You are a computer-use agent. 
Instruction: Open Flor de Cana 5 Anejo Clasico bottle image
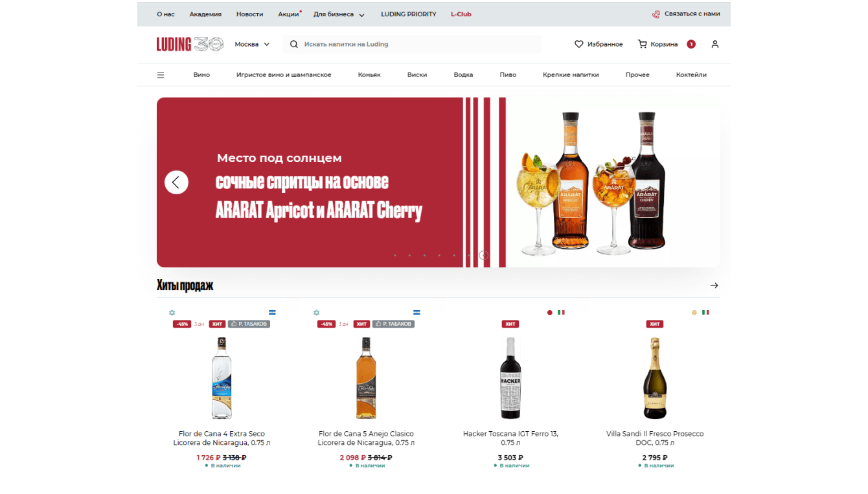[x=366, y=378]
